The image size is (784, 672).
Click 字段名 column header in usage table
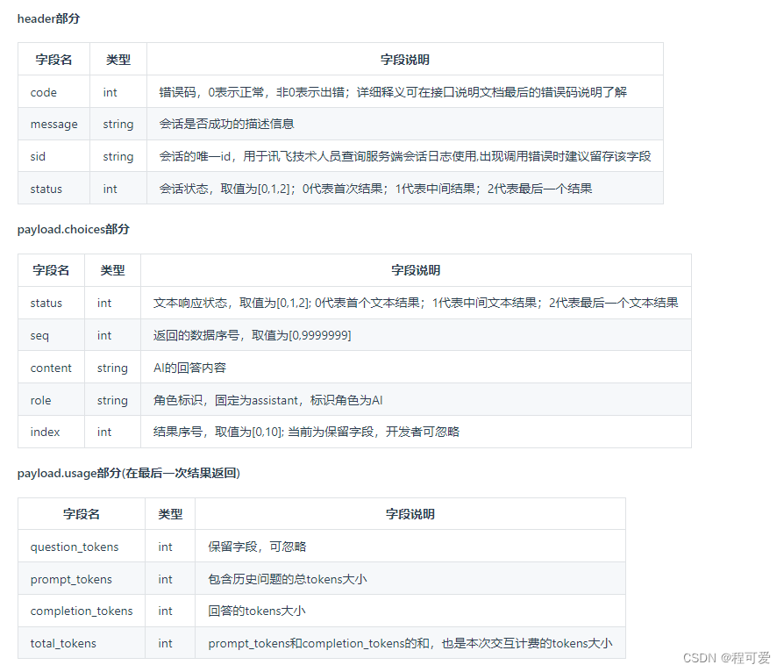(82, 514)
